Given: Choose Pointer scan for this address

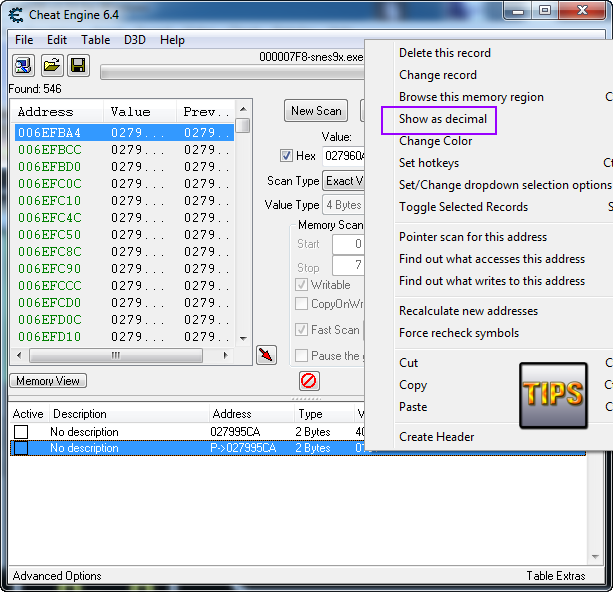Looking at the screenshot, I should 473,237.
